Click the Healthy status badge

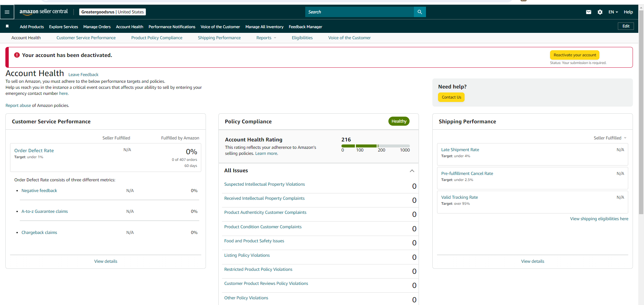point(399,121)
